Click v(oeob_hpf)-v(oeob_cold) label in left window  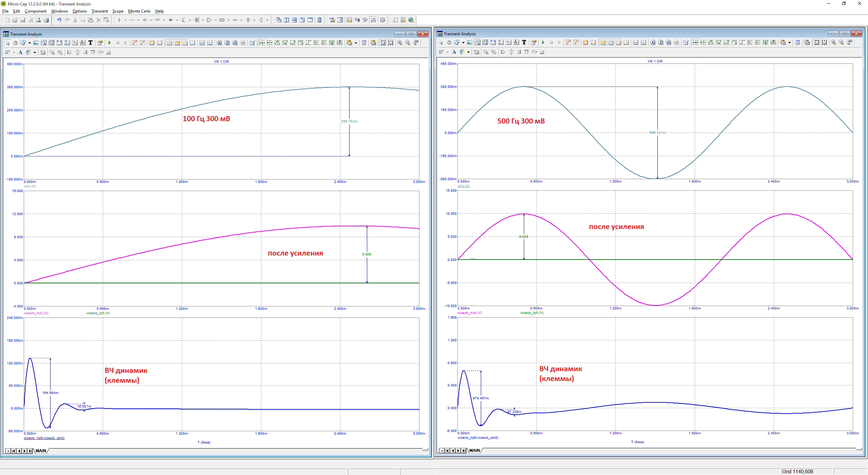pos(44,438)
